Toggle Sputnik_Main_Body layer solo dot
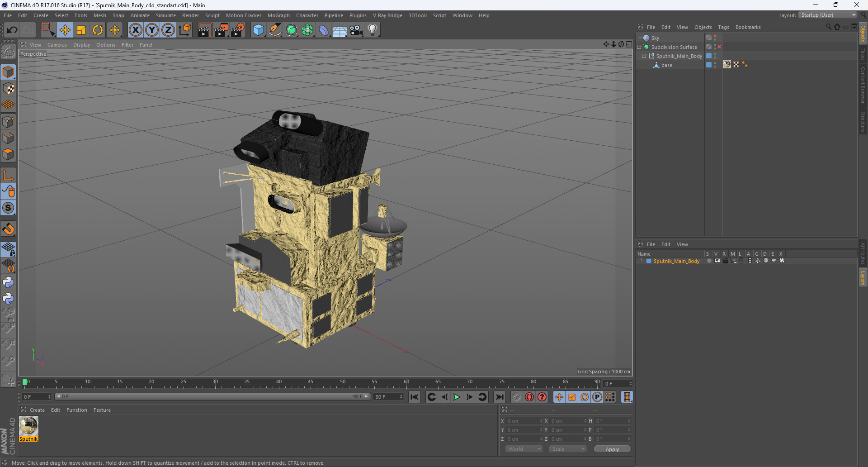This screenshot has width=868, height=467. click(x=709, y=261)
